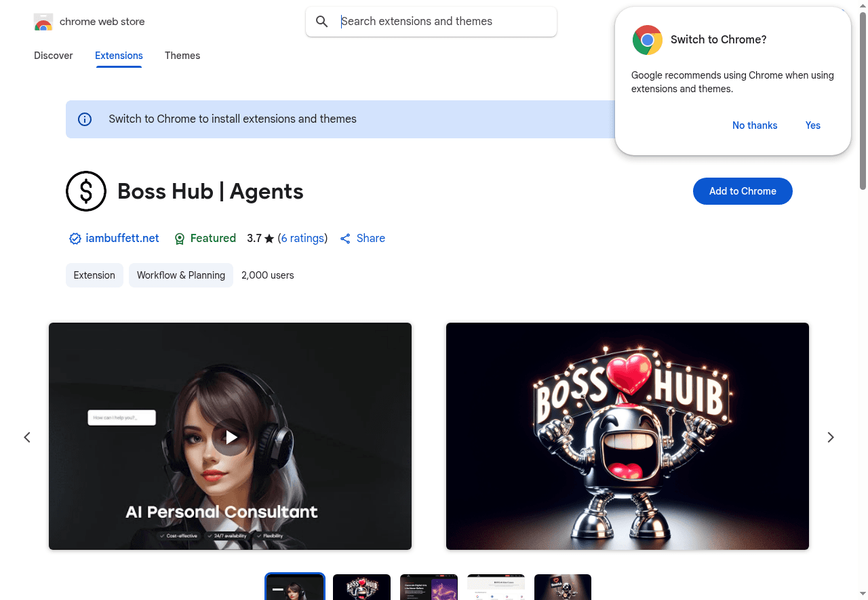Image resolution: width=868 pixels, height=600 pixels.
Task: Play the AI Personal Consultant video
Action: point(230,437)
